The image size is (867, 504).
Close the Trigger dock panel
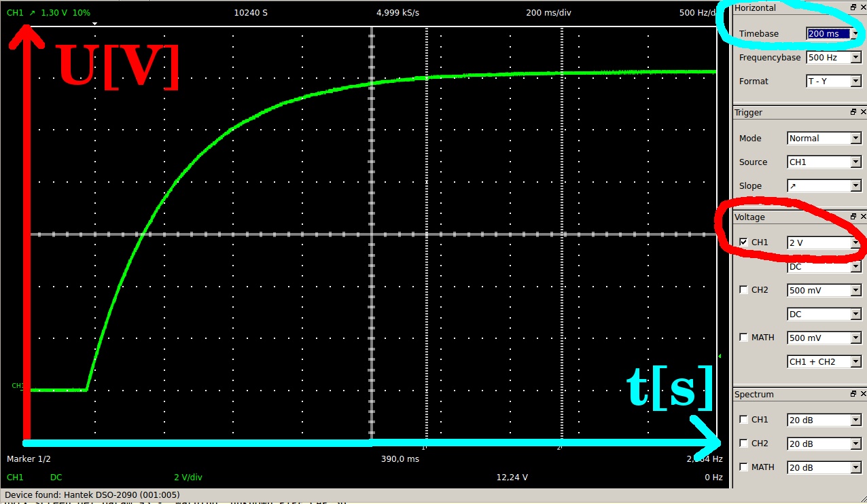pos(863,112)
